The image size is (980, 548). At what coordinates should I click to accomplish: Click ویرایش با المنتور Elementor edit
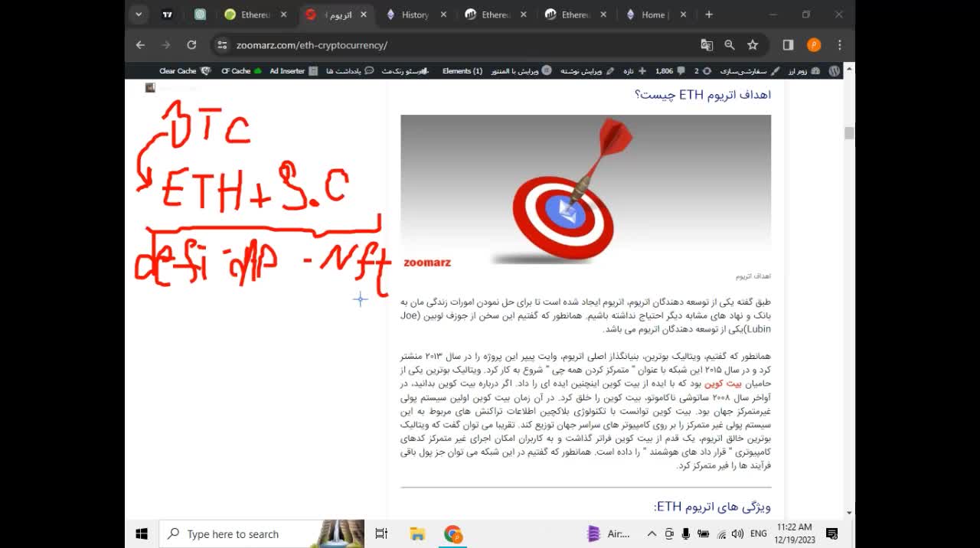[x=521, y=70]
